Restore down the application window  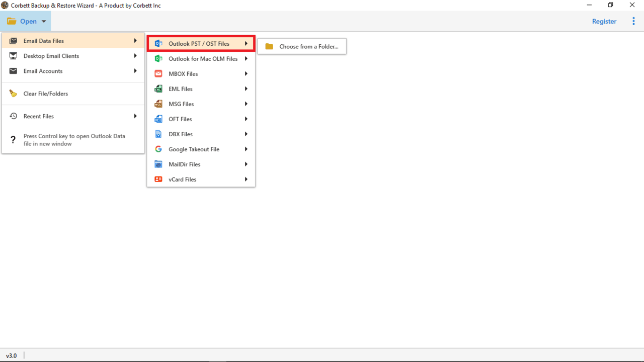click(x=611, y=5)
